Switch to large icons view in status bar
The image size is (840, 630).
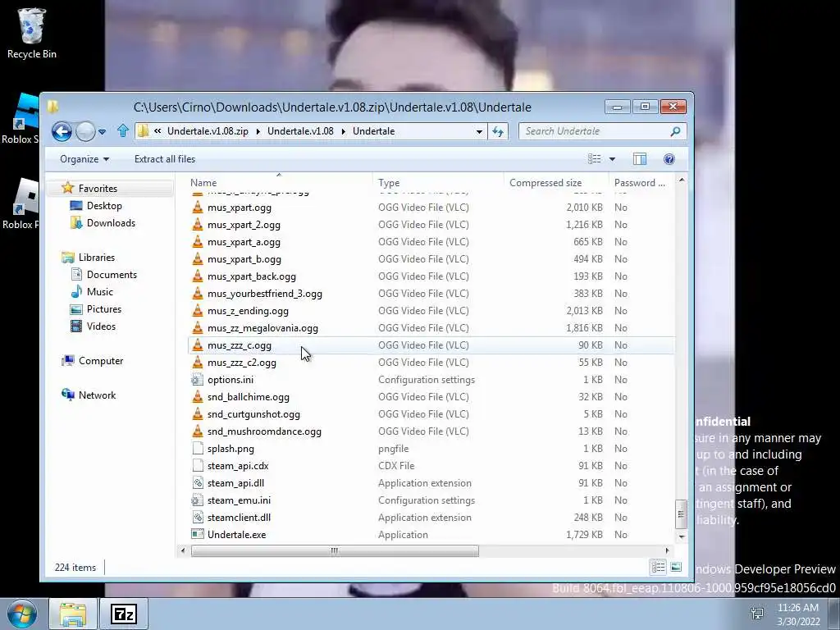(x=676, y=567)
